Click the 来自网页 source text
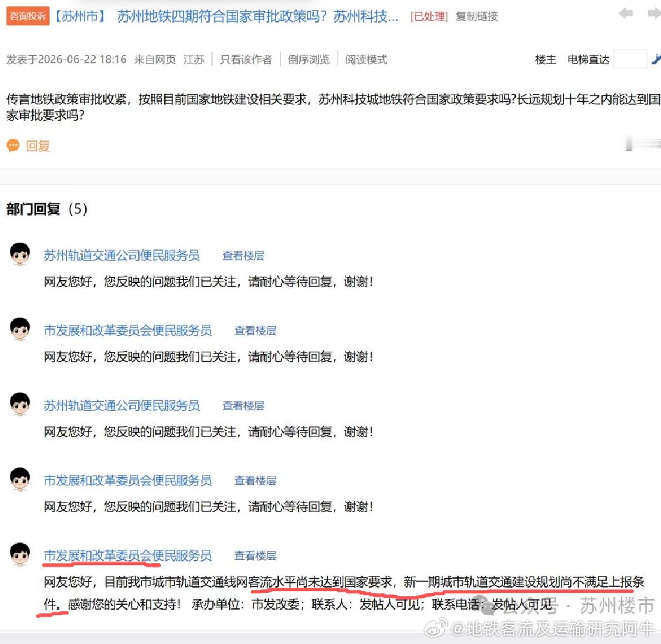 point(155,60)
